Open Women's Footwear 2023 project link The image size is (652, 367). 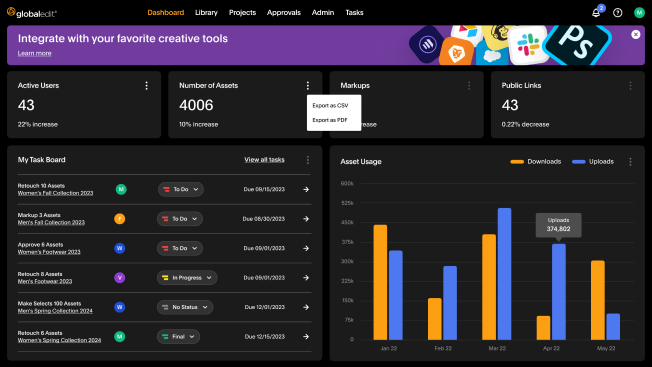pyautogui.click(x=49, y=252)
